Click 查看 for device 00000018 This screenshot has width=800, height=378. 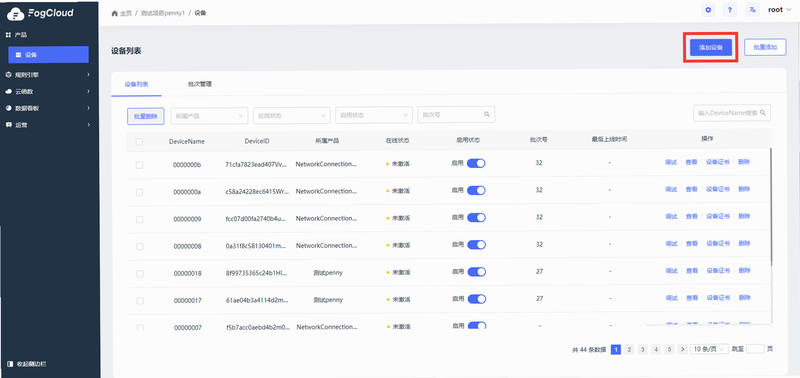(691, 270)
